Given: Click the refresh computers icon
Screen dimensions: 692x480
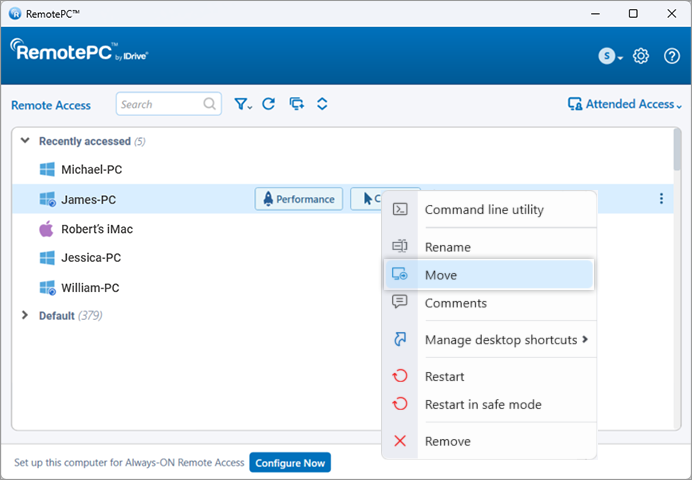Looking at the screenshot, I should pyautogui.click(x=268, y=104).
